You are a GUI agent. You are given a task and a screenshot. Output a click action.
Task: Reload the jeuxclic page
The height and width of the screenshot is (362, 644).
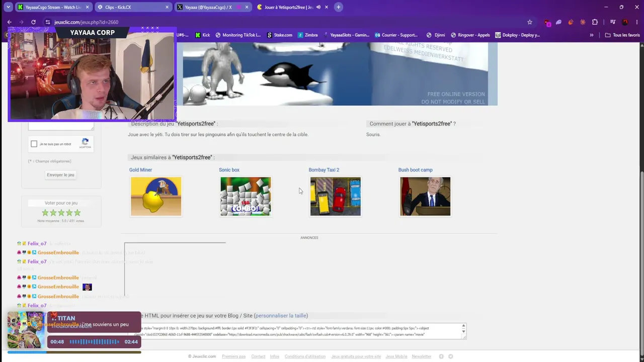pyautogui.click(x=33, y=22)
